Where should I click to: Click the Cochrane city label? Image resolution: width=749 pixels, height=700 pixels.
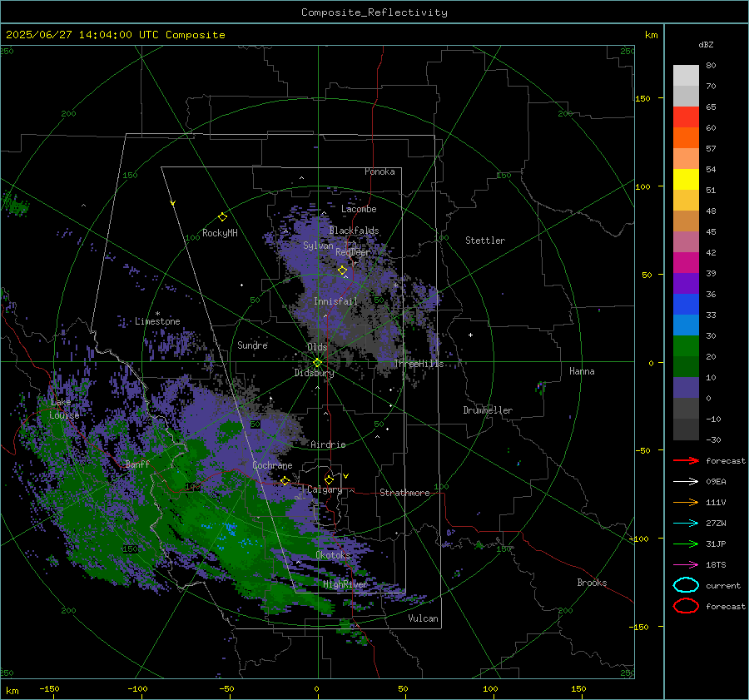tap(272, 465)
